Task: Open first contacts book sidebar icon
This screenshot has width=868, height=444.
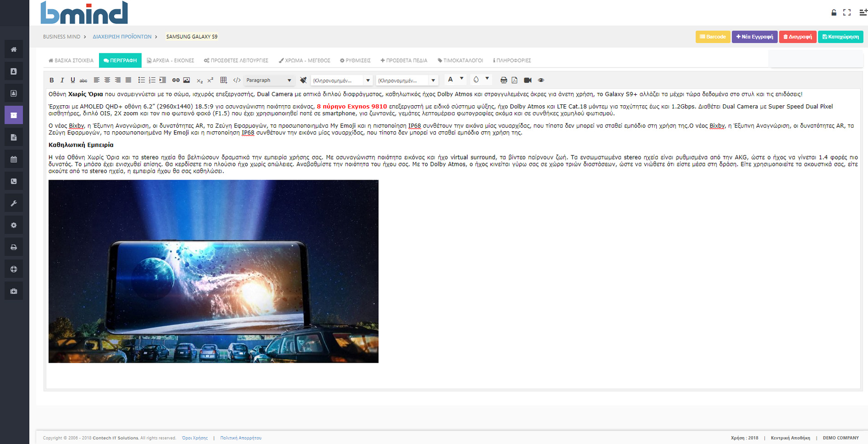Action: click(x=14, y=71)
